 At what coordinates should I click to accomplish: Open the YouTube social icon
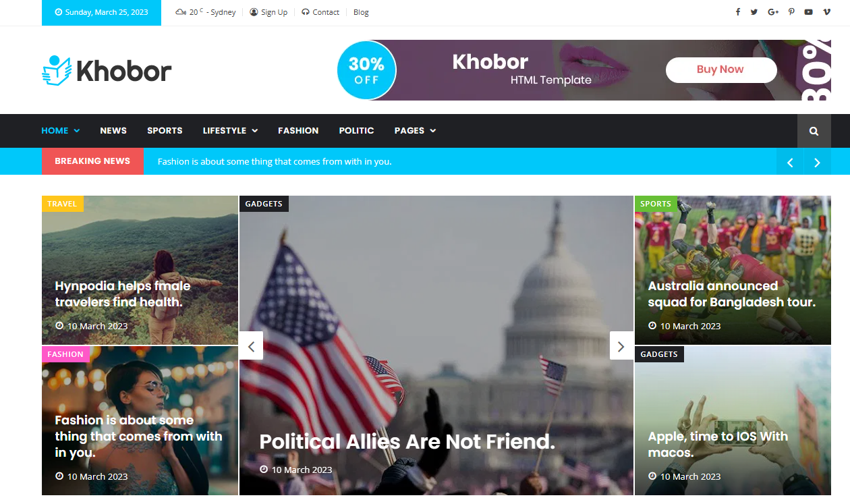[808, 12]
